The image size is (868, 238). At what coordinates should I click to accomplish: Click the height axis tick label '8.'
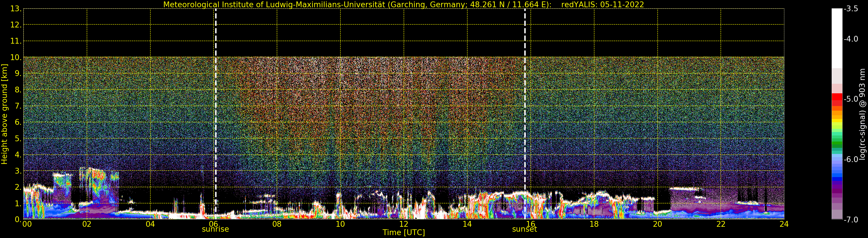point(18,90)
